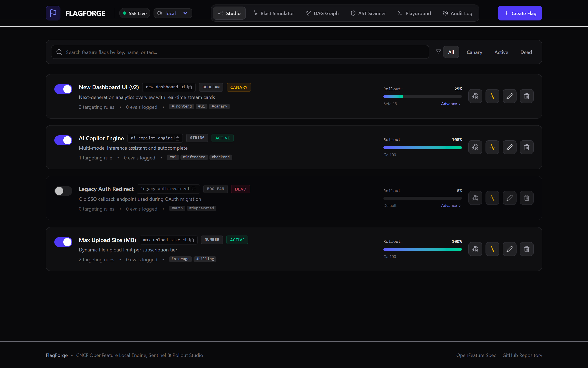Click the #canary tag
The height and width of the screenshot is (368, 588).
[x=219, y=106]
